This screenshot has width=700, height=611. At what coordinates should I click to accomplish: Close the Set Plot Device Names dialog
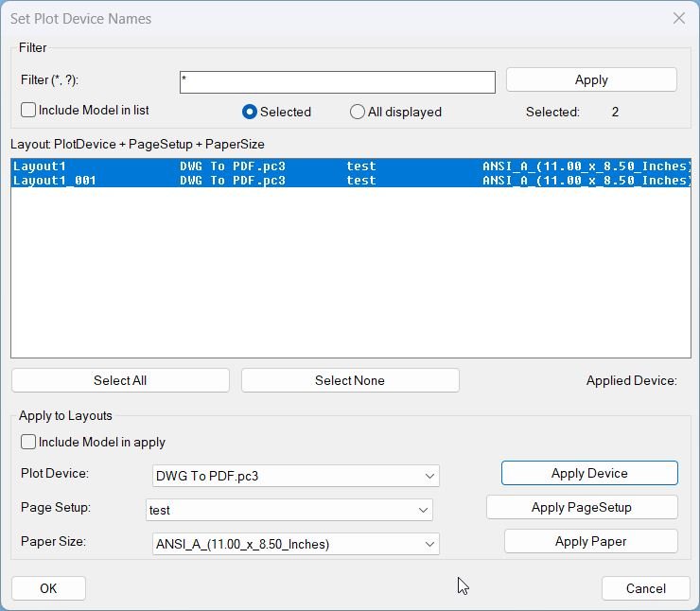pyautogui.click(x=678, y=18)
